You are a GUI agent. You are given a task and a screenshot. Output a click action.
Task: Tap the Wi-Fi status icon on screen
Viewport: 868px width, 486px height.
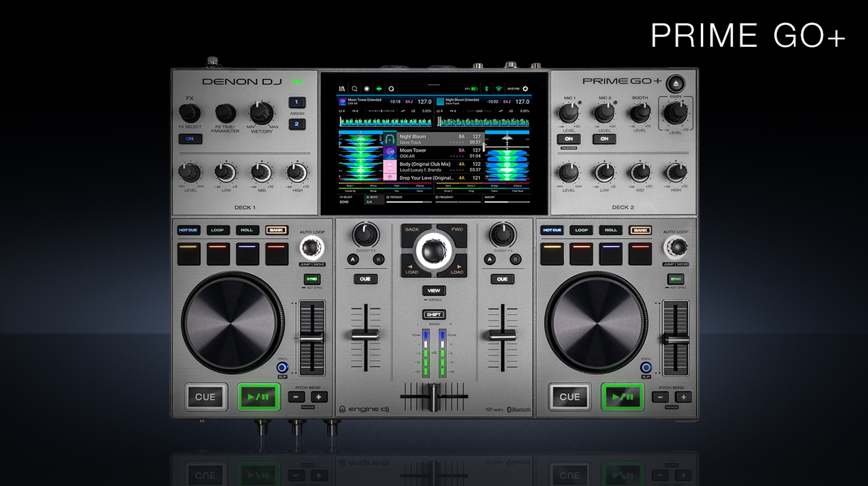coord(498,89)
